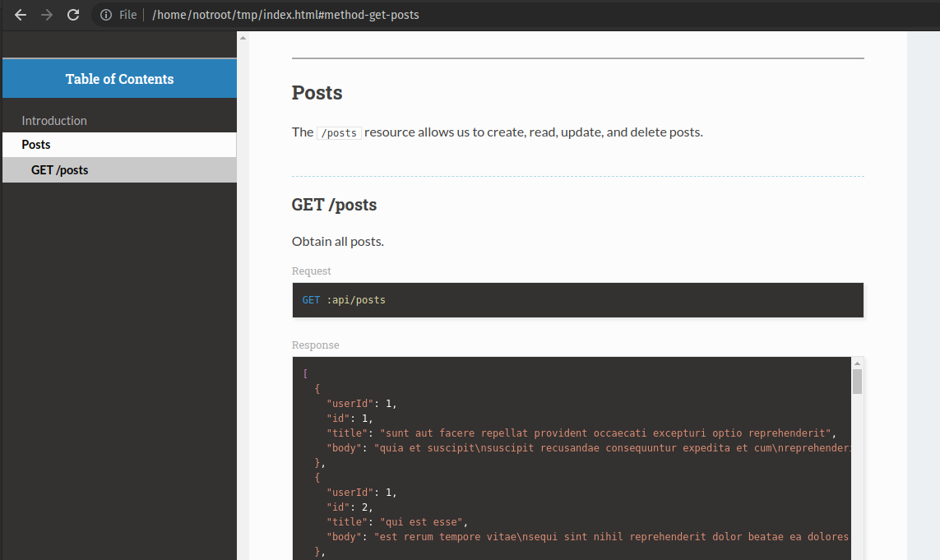940x560 pixels.
Task: Click the inline /posts code snippet
Action: point(339,133)
